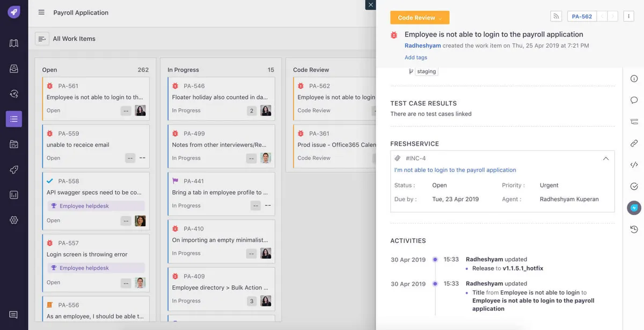Open the linked items chain icon
The height and width of the screenshot is (330, 644).
coord(634,143)
